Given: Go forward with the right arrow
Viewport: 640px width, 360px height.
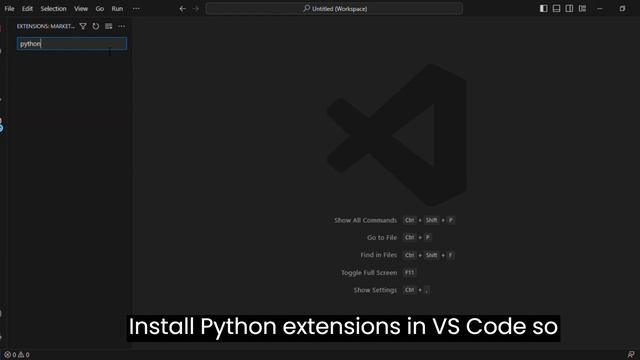Looking at the screenshot, I should point(196,9).
